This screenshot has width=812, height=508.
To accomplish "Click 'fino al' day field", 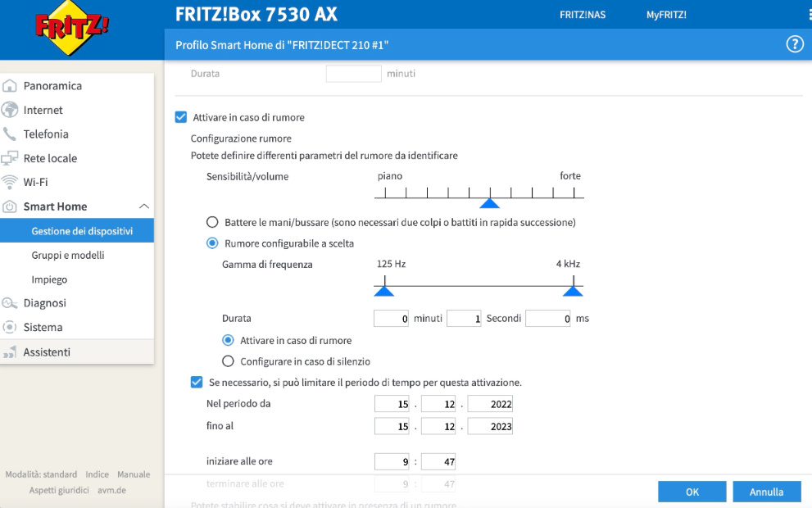I will (392, 426).
